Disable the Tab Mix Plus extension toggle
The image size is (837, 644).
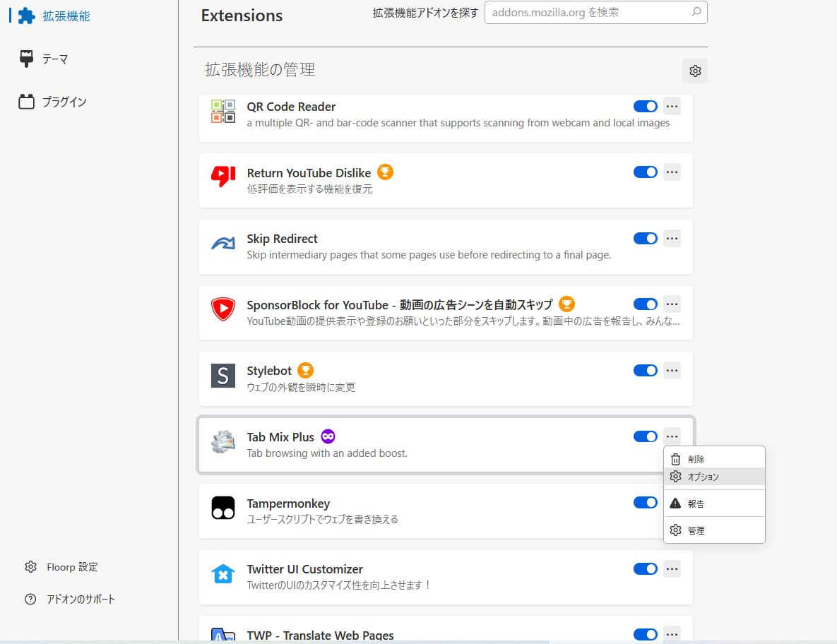click(x=645, y=436)
